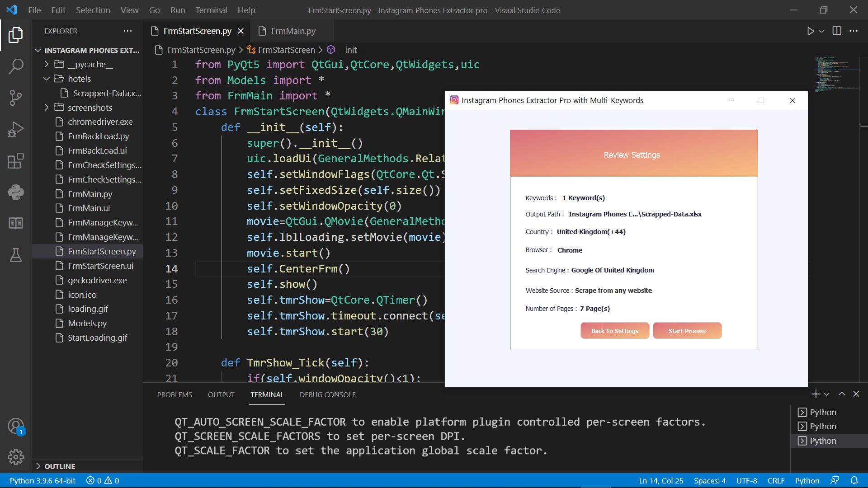Click the Back To Settings button

click(615, 331)
